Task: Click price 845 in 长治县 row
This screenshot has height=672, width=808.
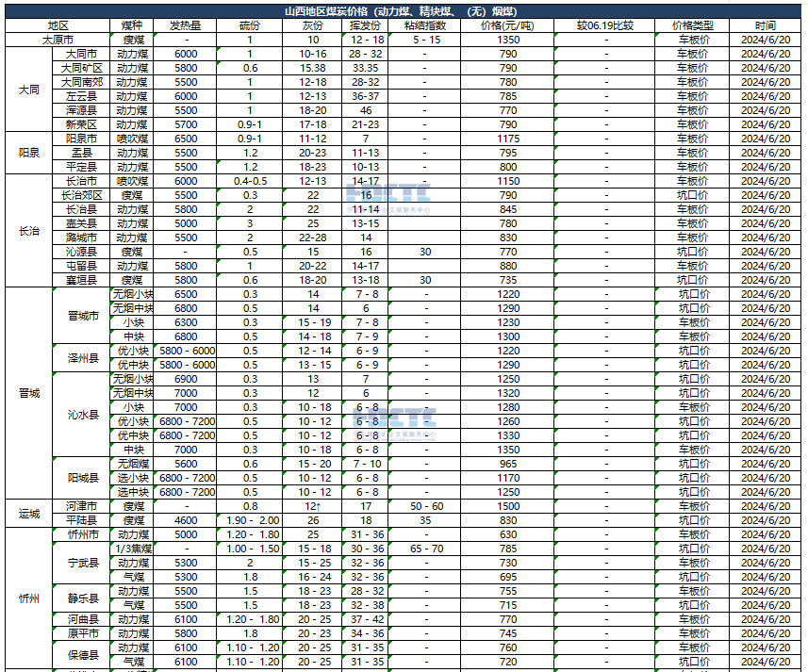Action: click(507, 209)
